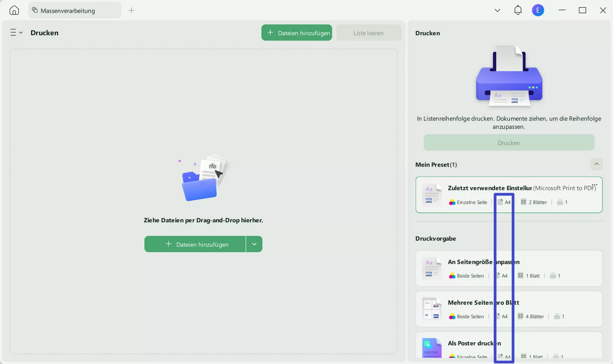613x364 pixels.
Task: Click the wide Drucken button under printer image
Action: tap(509, 143)
